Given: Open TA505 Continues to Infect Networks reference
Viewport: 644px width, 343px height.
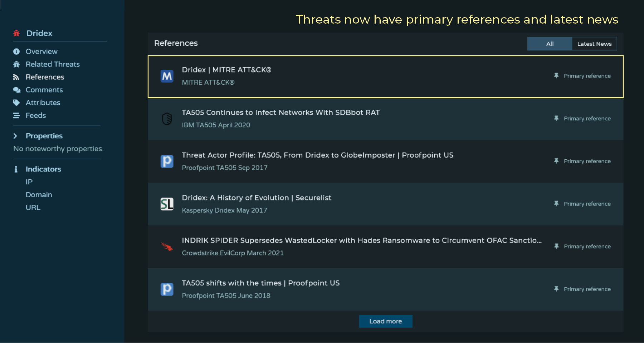Looking at the screenshot, I should coord(280,112).
